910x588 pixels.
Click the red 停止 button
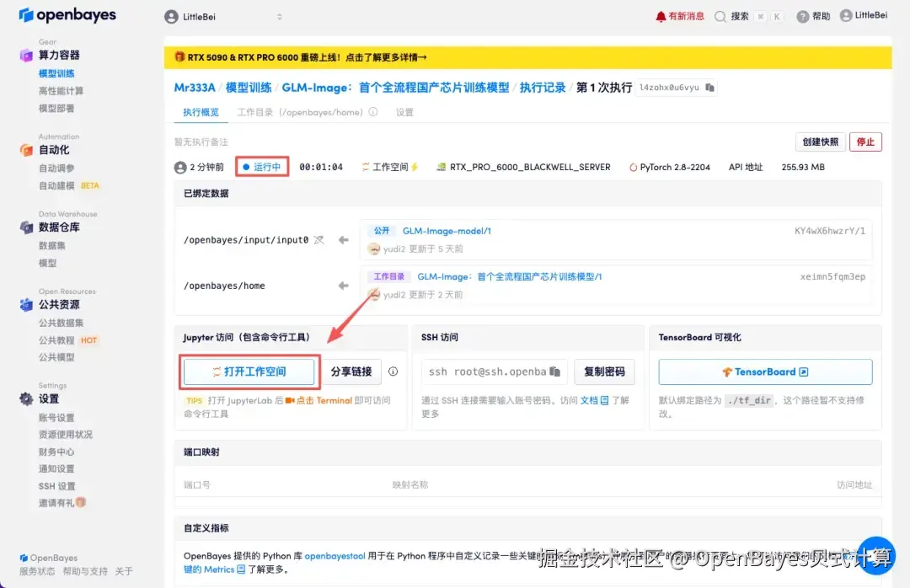(x=865, y=142)
